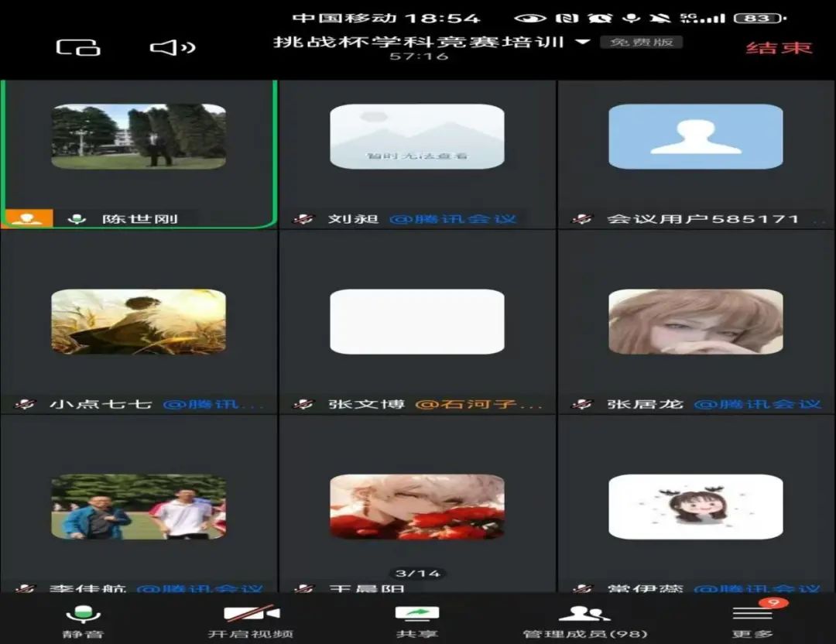Open 管理成员 participant list
836x644 pixels.
click(x=584, y=622)
